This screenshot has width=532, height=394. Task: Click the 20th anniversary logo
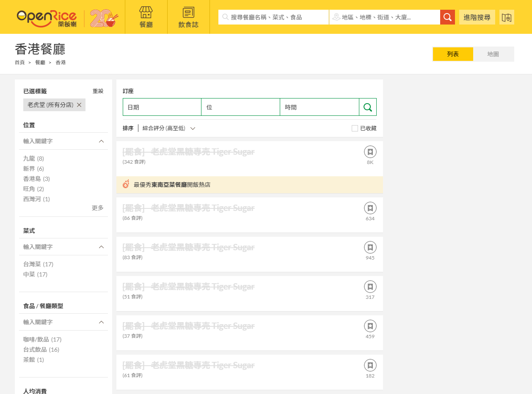[x=104, y=18]
